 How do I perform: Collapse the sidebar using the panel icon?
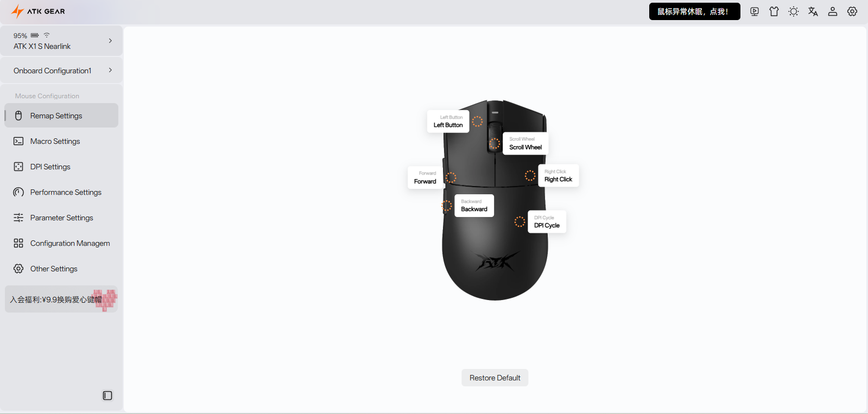coord(107,396)
